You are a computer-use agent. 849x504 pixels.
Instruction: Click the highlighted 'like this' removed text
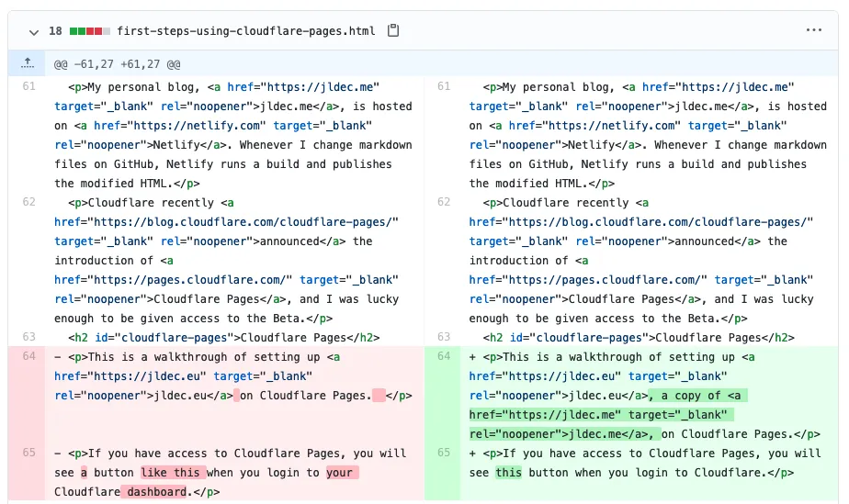[x=174, y=473]
